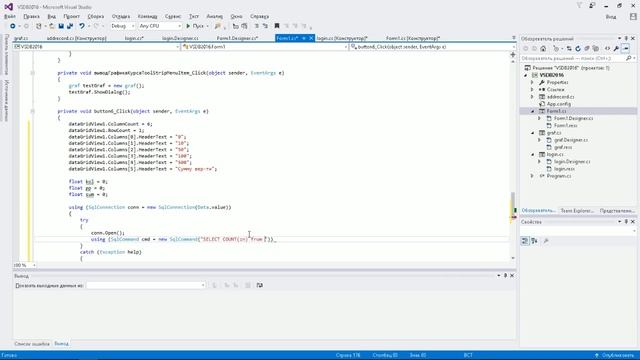
Task: Undo the last edit via toolbar arrow
Action: pyautogui.click(x=82, y=26)
